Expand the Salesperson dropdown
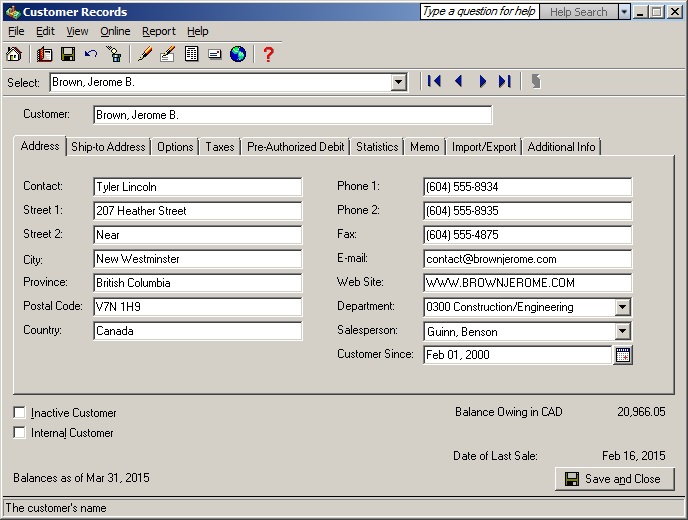Screen dimensions: 688x520 (x=622, y=331)
